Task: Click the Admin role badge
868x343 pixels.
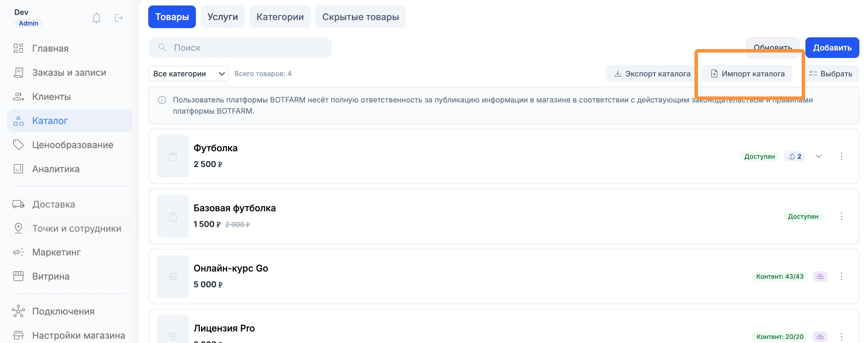Action: pos(28,23)
